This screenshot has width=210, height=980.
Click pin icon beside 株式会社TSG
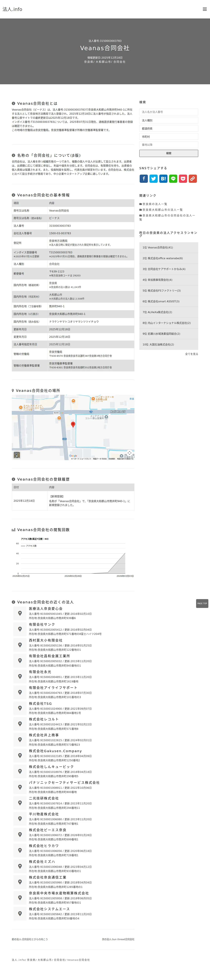tap(20, 708)
